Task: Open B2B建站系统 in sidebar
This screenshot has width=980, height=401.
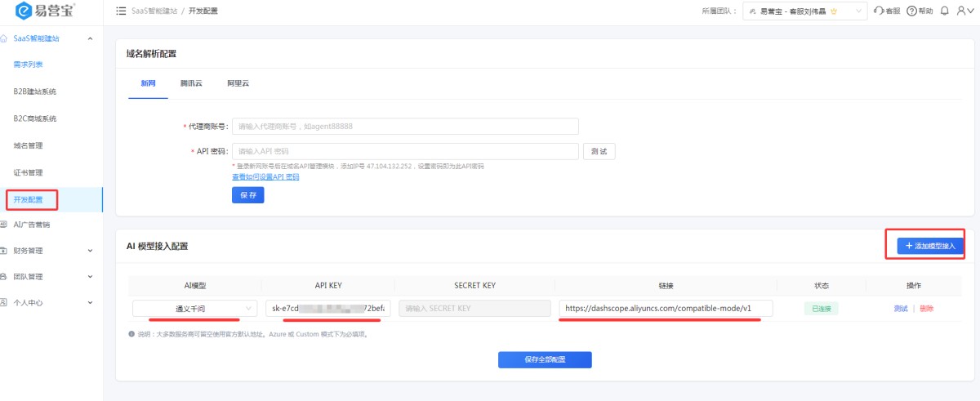Action: pos(35,91)
